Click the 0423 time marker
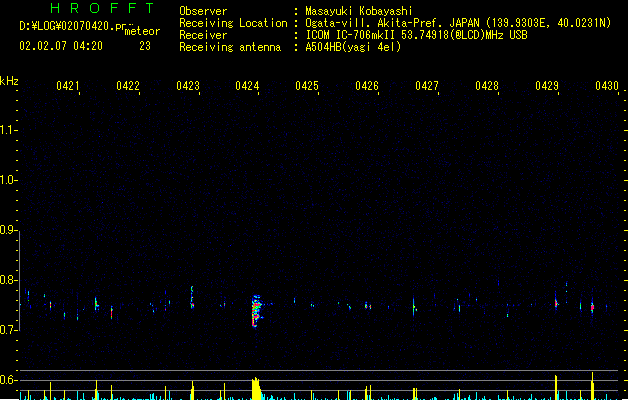The width and height of the screenshot is (629, 400). coord(188,86)
